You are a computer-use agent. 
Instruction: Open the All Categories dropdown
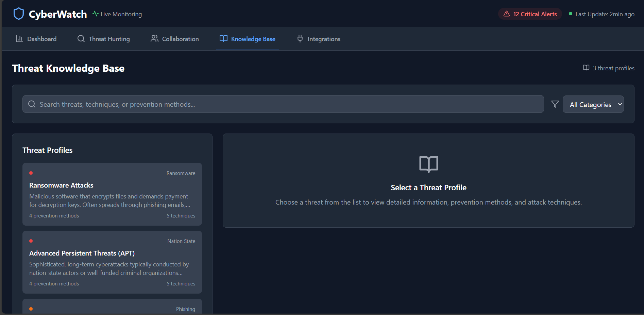pos(593,104)
